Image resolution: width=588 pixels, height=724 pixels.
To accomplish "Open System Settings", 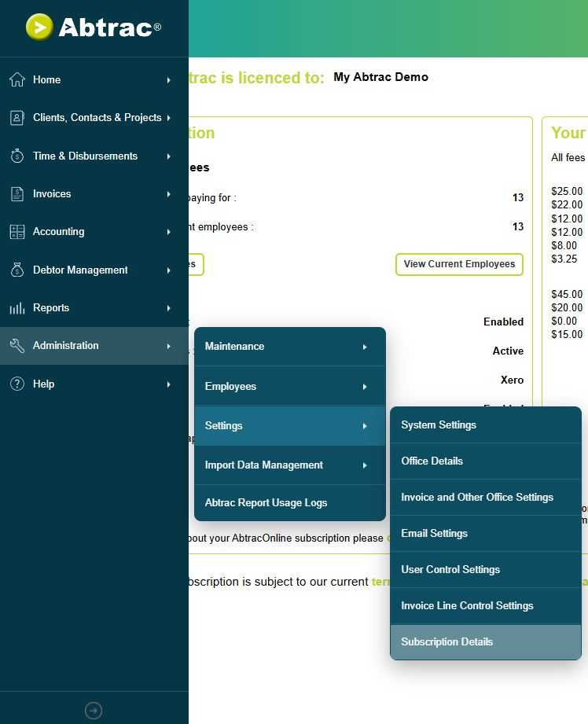I will 486,424.
